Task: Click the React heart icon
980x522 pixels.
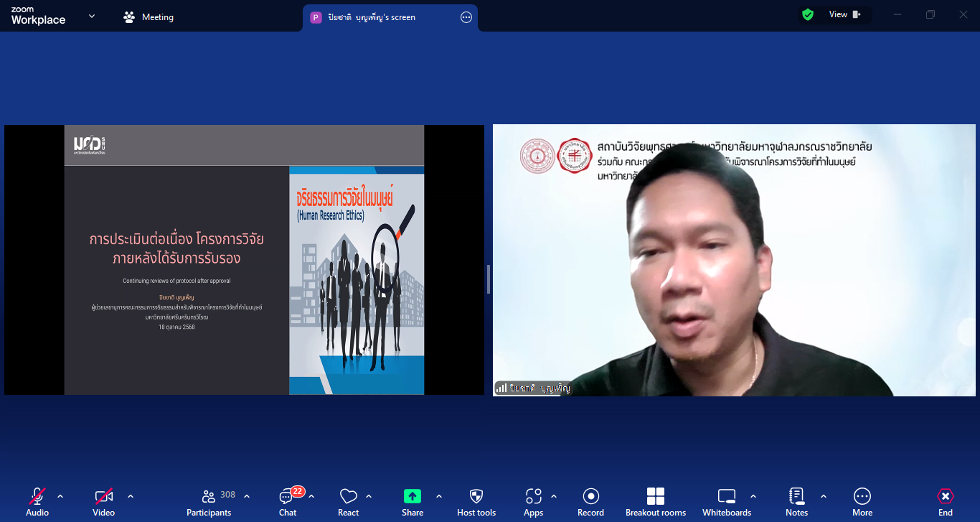Action: coord(349,501)
